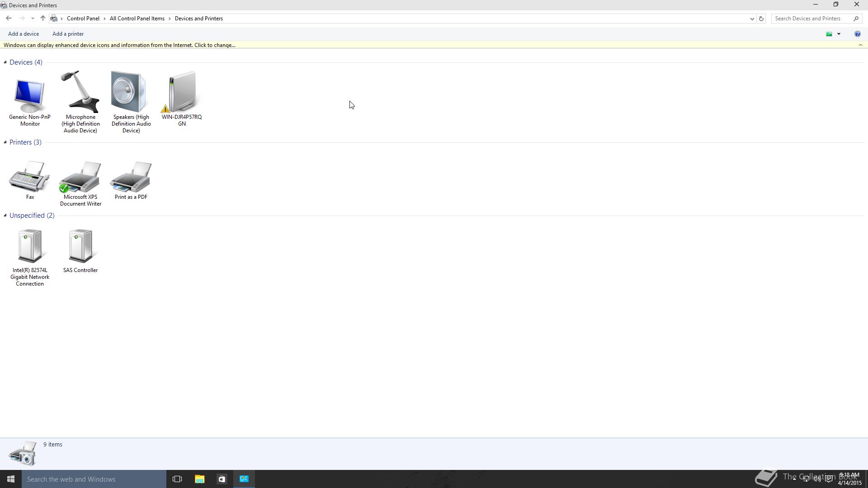Click the Devices and Printers breadcrumb

coord(199,19)
